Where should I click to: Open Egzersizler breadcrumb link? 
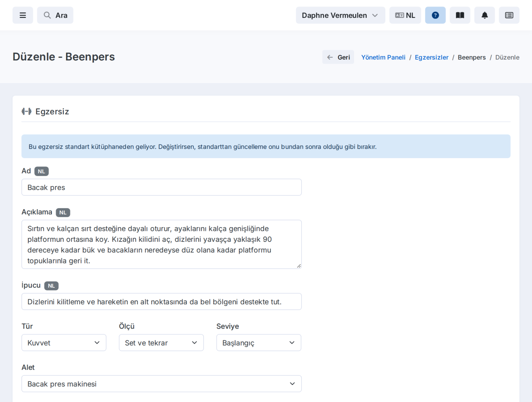click(432, 57)
